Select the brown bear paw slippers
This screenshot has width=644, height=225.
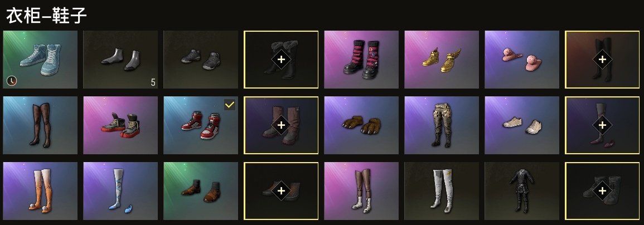(x=361, y=125)
